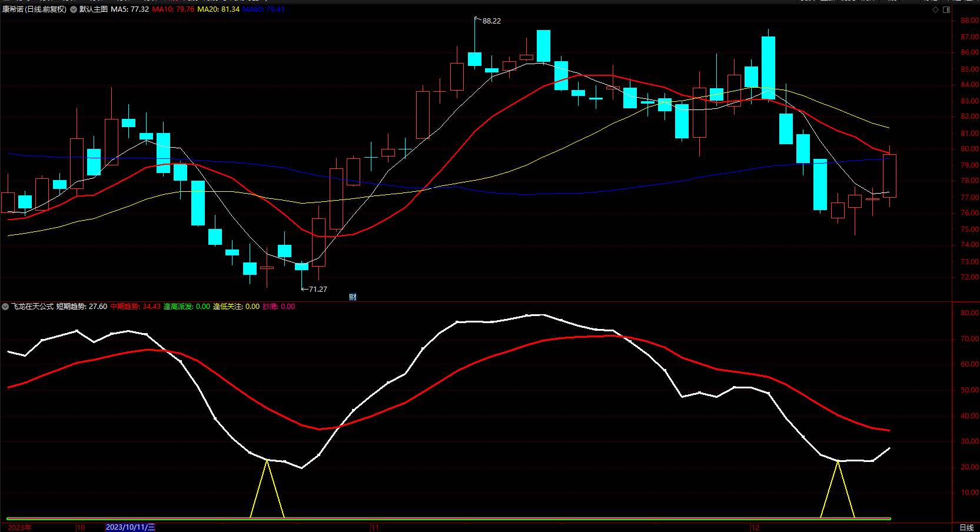Click the red MA10 legend label

click(173, 9)
